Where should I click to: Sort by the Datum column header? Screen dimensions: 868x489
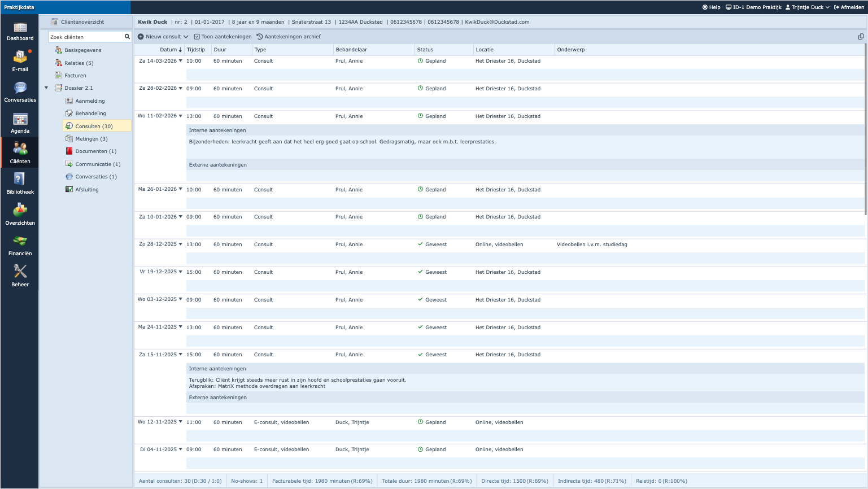(x=168, y=50)
